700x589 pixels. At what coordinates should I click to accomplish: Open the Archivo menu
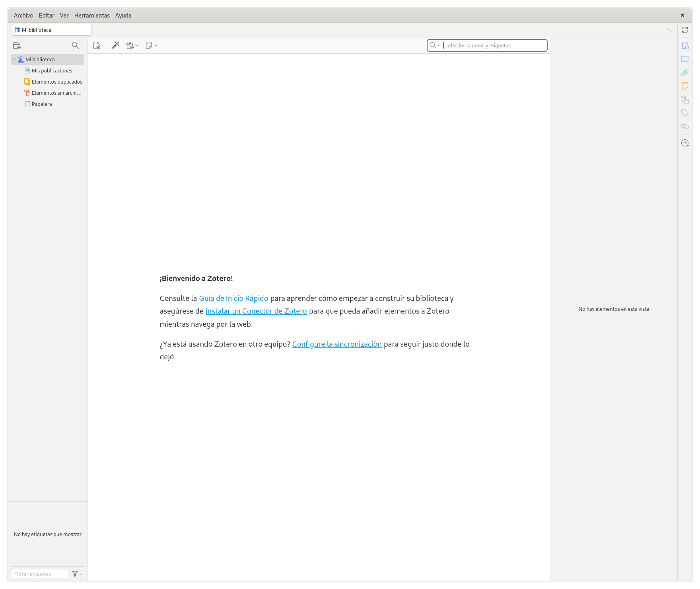(x=23, y=16)
